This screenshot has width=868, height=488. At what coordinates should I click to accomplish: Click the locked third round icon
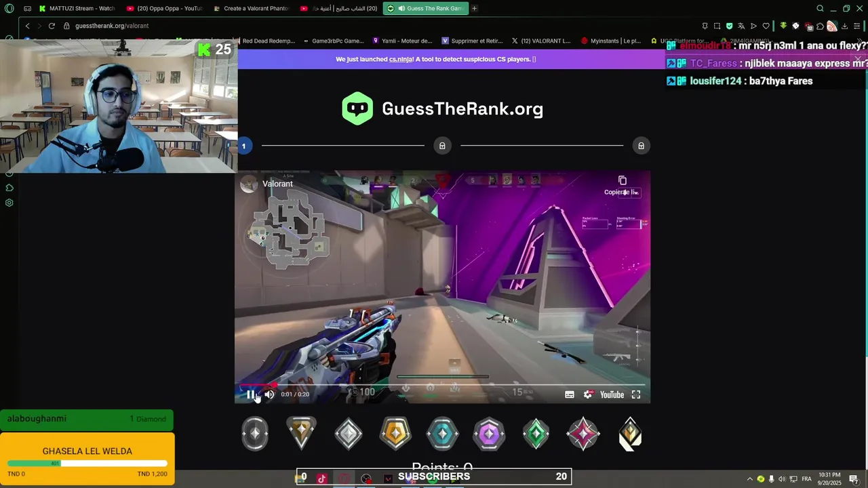pyautogui.click(x=641, y=146)
